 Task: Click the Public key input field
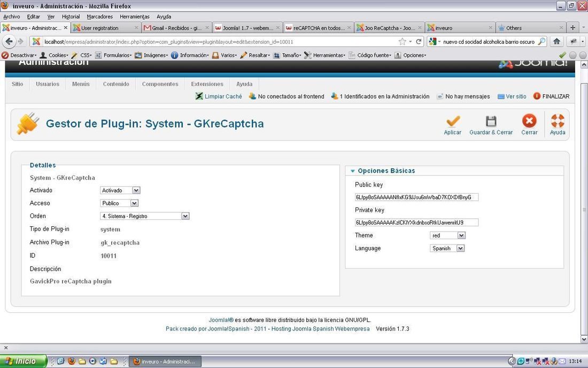(x=416, y=197)
